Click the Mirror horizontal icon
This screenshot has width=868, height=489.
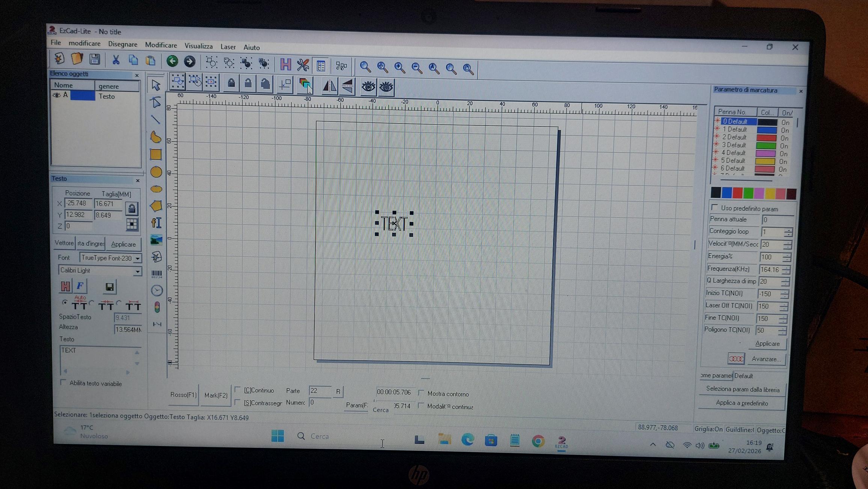[330, 86]
